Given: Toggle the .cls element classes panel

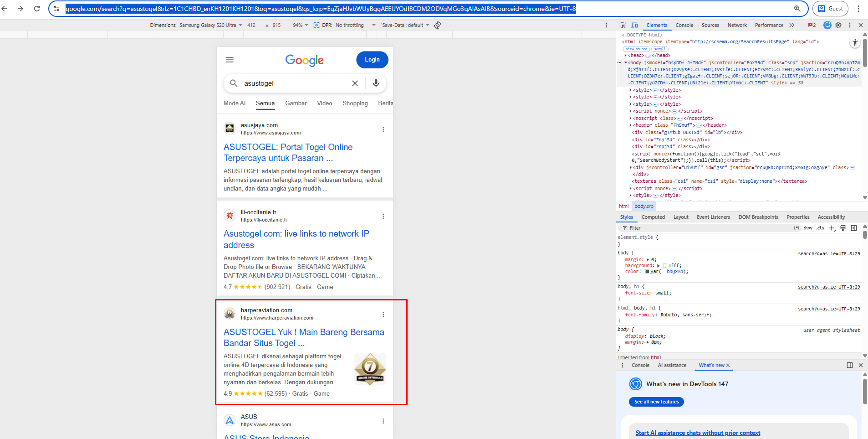Looking at the screenshot, I should 820,228.
